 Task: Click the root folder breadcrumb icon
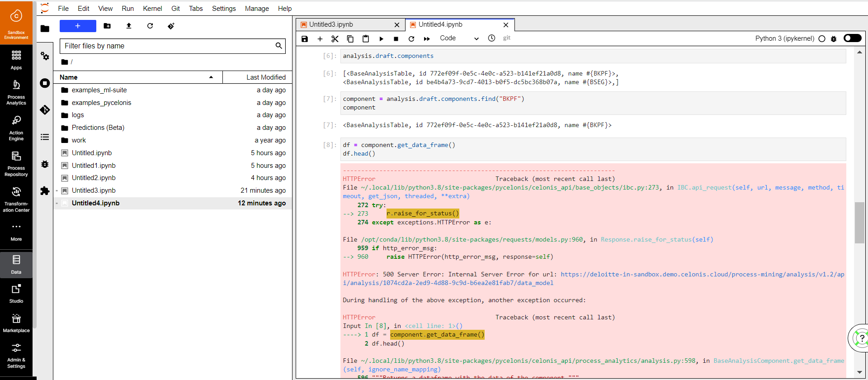65,62
